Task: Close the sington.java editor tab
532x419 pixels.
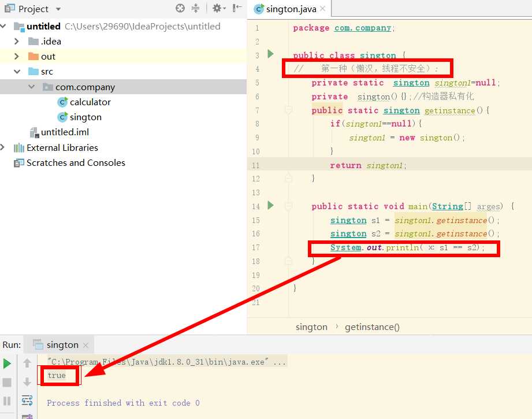Action: coord(323,9)
